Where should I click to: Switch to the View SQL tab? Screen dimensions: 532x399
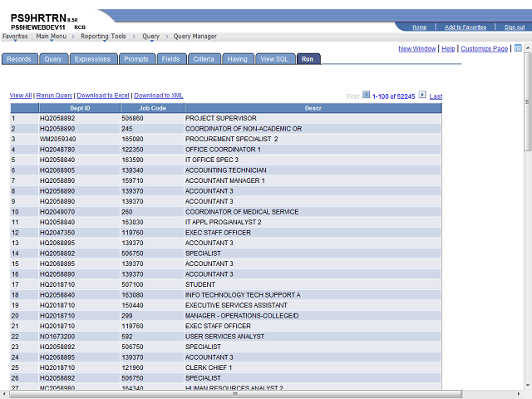[x=274, y=59]
